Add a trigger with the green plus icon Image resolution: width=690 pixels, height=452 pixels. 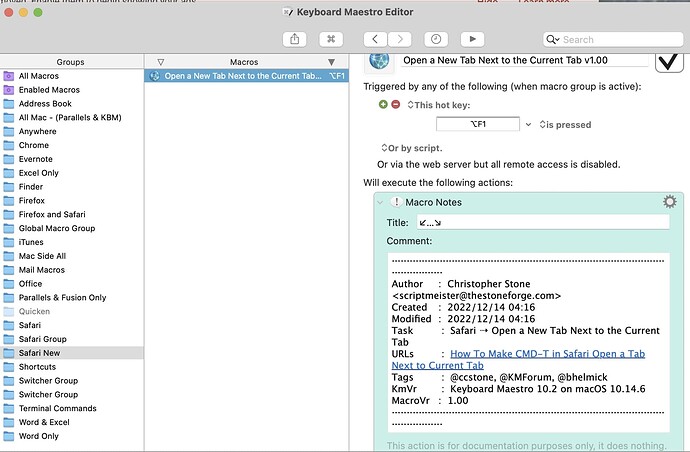(x=383, y=105)
